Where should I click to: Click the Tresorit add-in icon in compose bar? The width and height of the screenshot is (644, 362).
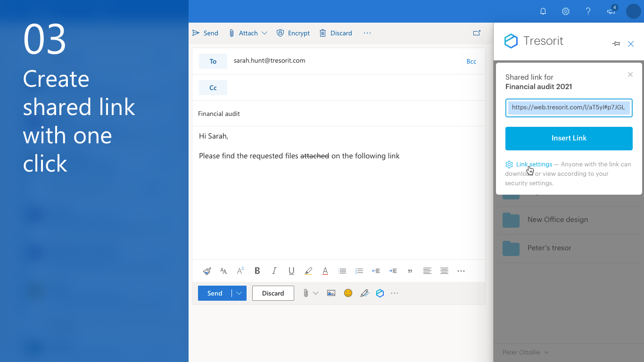tap(380, 293)
